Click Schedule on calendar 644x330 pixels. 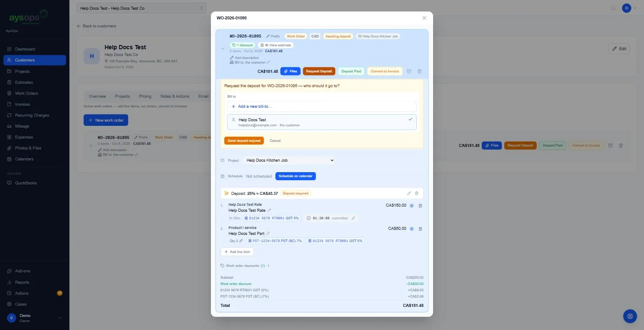pos(295,176)
